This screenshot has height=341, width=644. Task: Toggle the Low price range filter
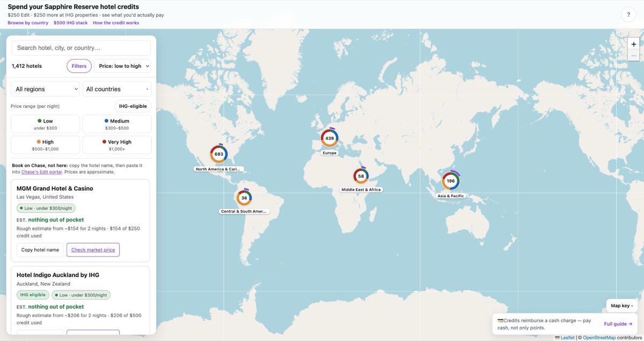tap(45, 124)
